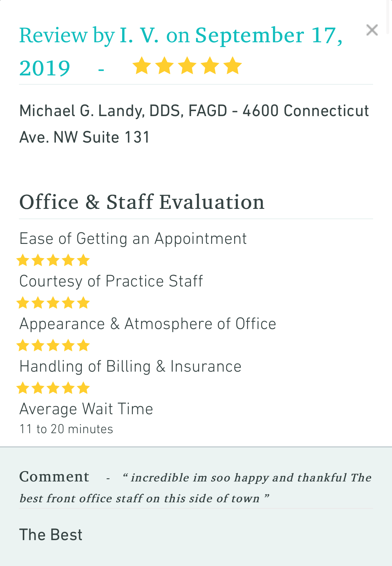
Task: Click the Appearance & Atmosphere of Office label
Action: pos(148,324)
